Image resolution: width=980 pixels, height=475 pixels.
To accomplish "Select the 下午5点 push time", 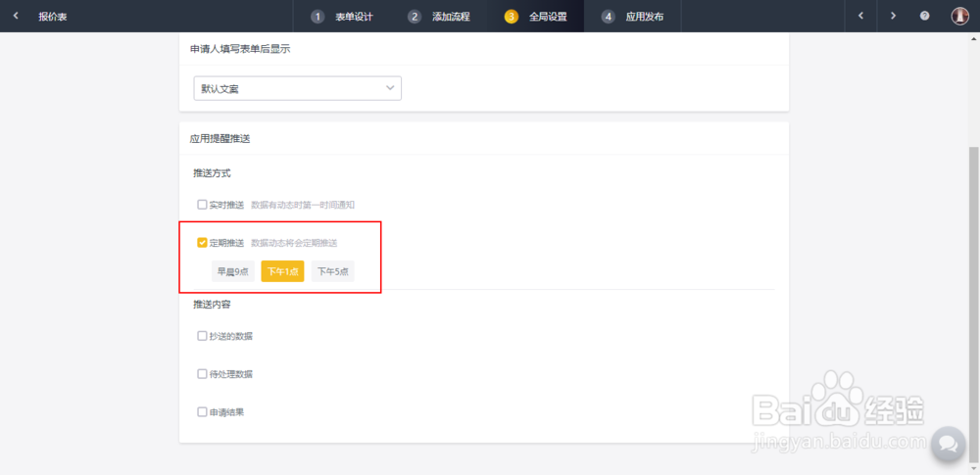I will tap(332, 271).
